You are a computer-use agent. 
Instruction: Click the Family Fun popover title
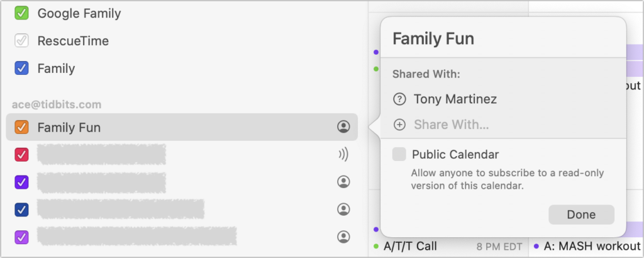point(433,38)
